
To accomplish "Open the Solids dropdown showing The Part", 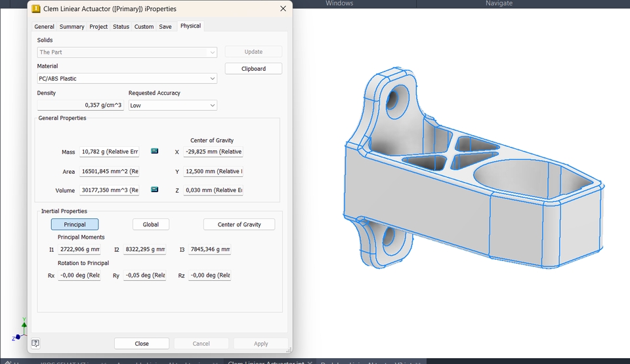I will tap(127, 52).
